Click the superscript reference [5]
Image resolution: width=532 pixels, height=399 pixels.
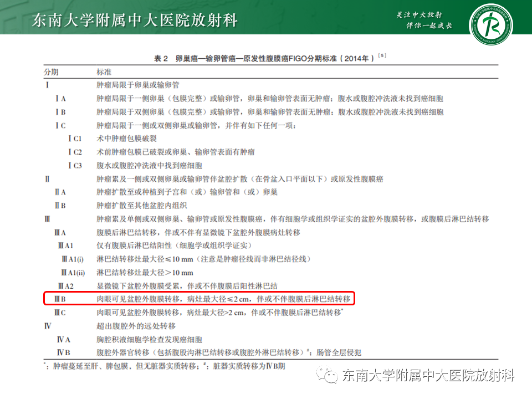click(382, 55)
